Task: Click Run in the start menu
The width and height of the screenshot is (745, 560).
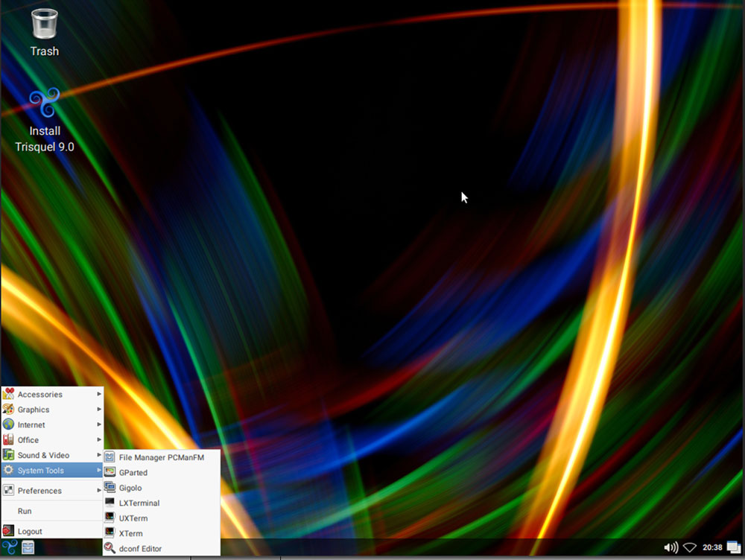Action: (25, 512)
